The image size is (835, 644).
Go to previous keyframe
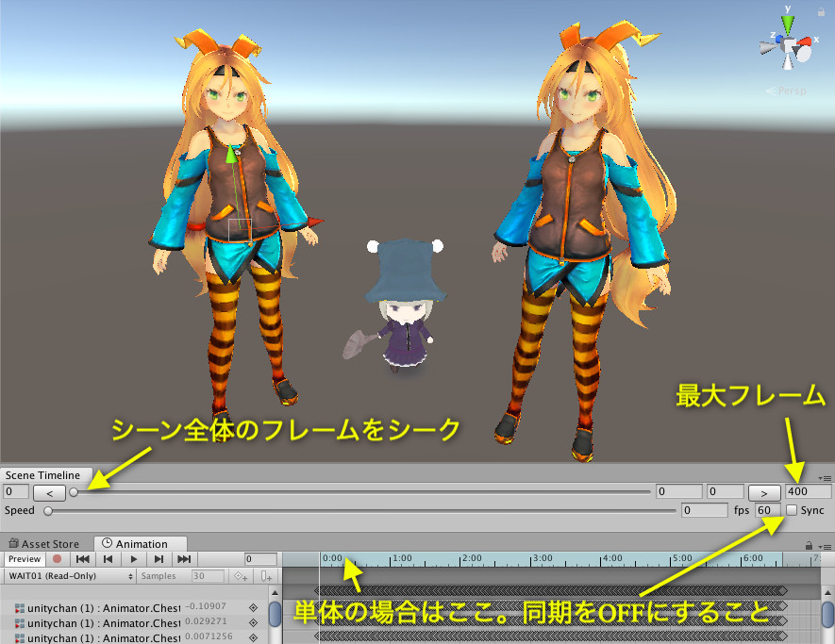[109, 559]
